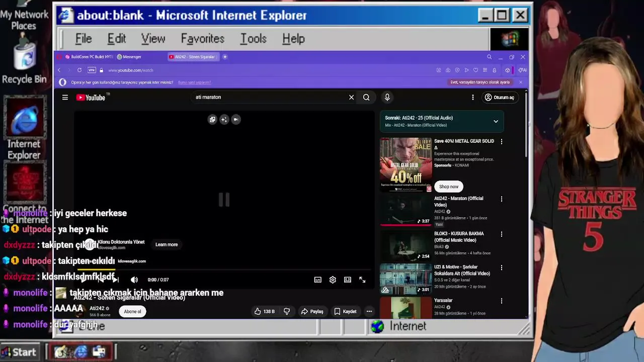This screenshot has height=362, width=644.
Task: Skip to next video in player controls
Action: coord(115,280)
